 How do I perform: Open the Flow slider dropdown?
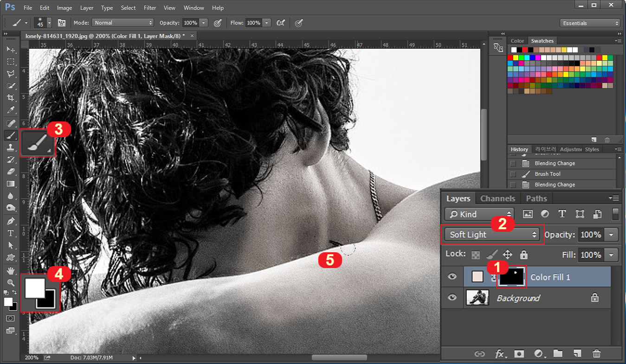click(267, 23)
